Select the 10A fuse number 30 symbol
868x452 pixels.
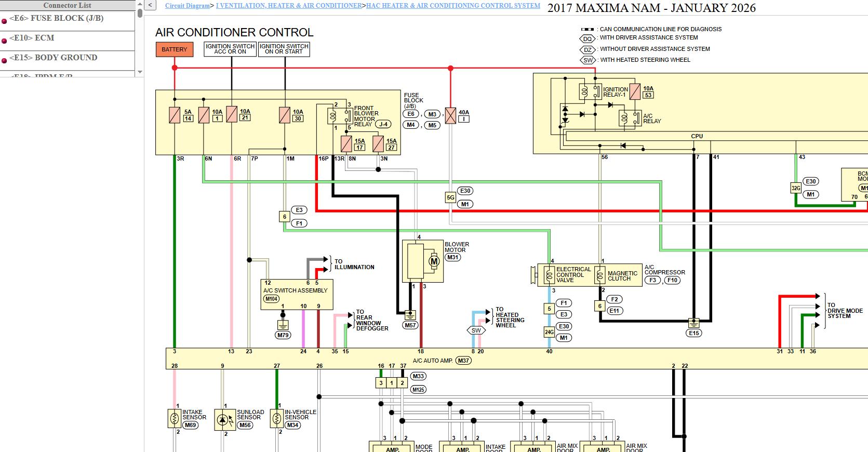[285, 115]
